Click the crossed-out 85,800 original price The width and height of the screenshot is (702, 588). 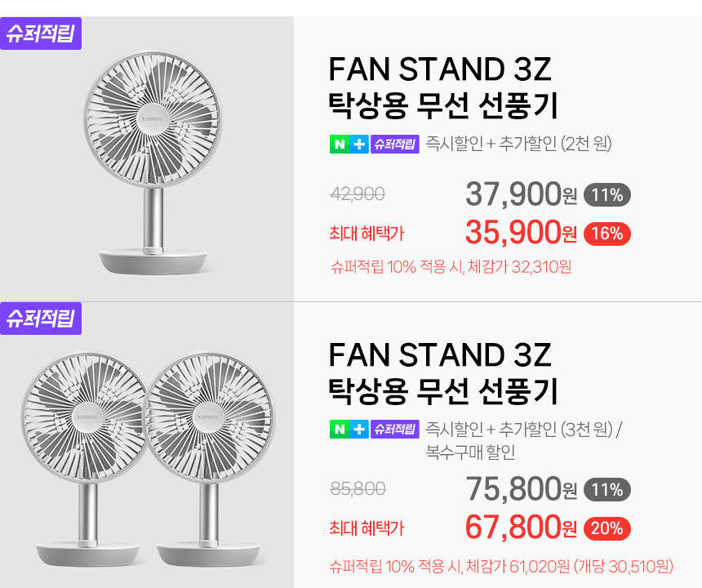[358, 489]
